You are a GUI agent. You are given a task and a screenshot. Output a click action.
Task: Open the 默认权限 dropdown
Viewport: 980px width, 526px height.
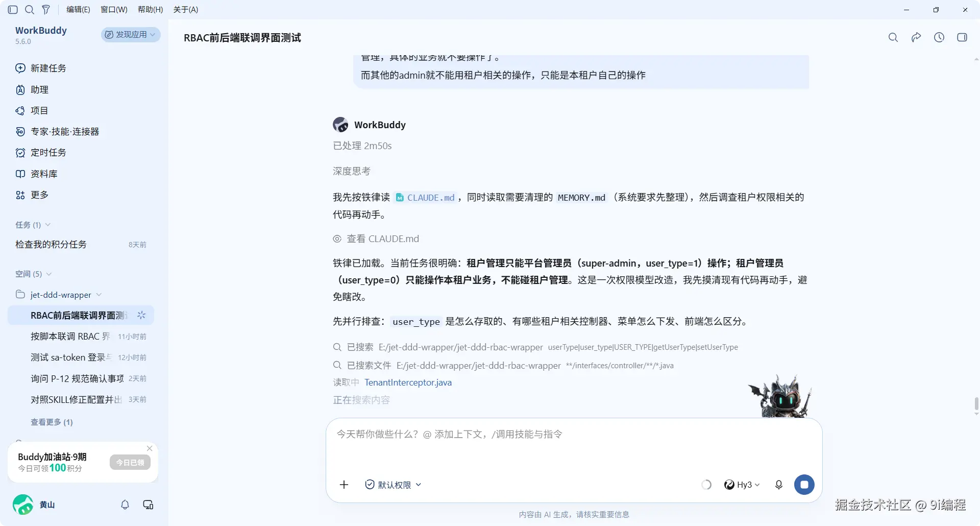tap(393, 485)
